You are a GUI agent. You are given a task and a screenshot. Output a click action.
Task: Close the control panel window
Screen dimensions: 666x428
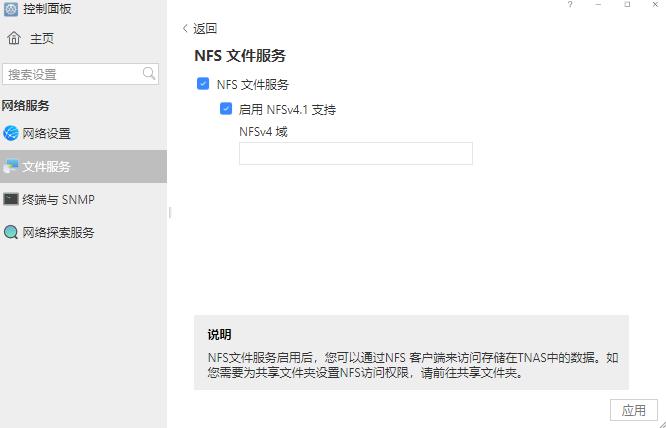coord(655,5)
